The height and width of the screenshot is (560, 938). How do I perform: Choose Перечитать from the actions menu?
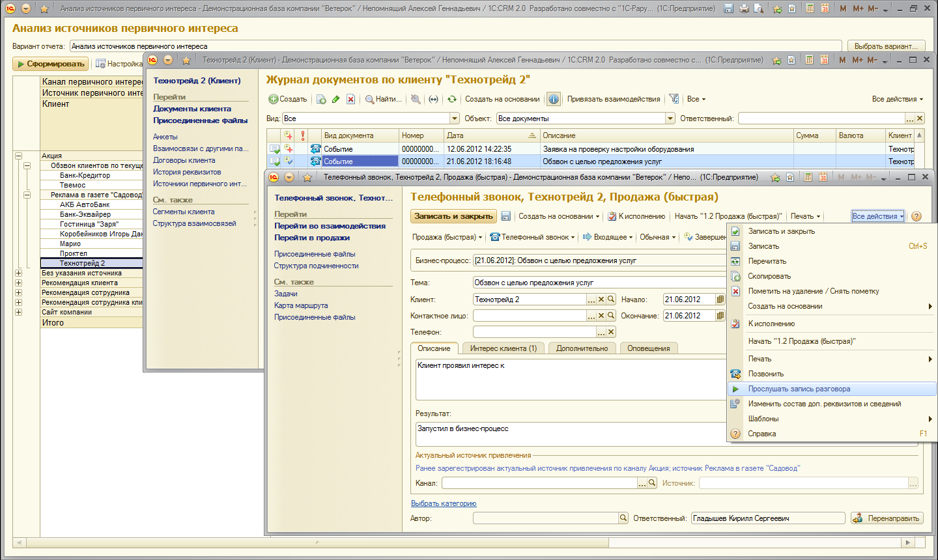click(832, 261)
